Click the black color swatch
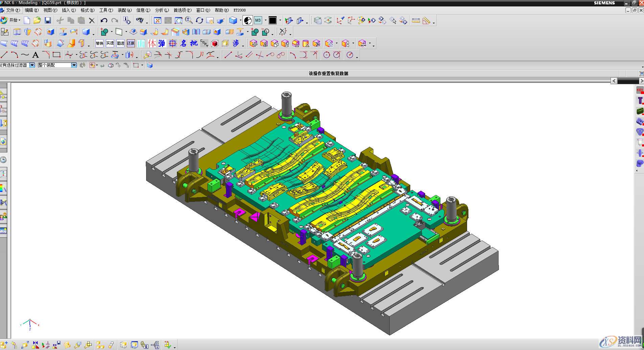 (x=273, y=21)
